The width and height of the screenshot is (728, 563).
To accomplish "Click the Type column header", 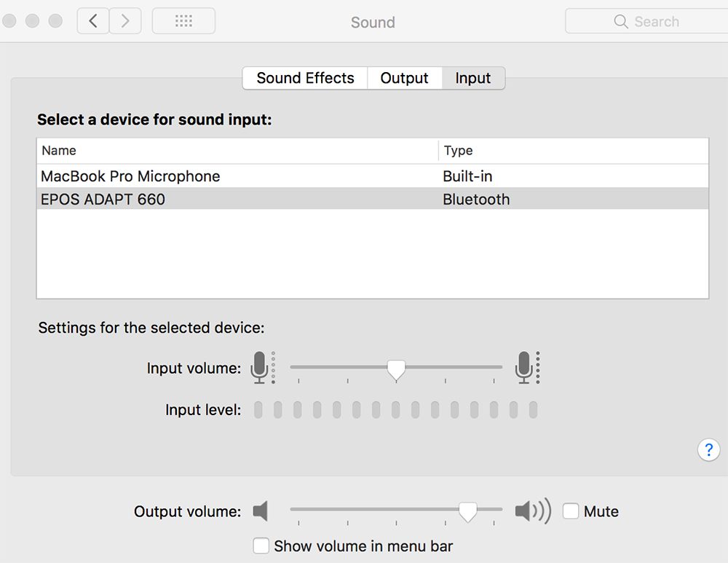I will click(x=574, y=151).
